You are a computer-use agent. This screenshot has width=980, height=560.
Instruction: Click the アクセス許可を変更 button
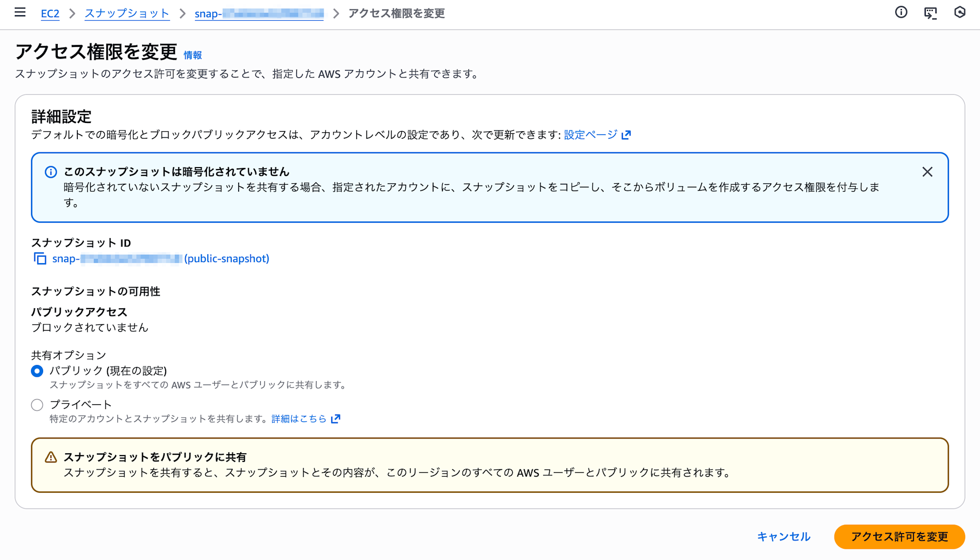(900, 536)
